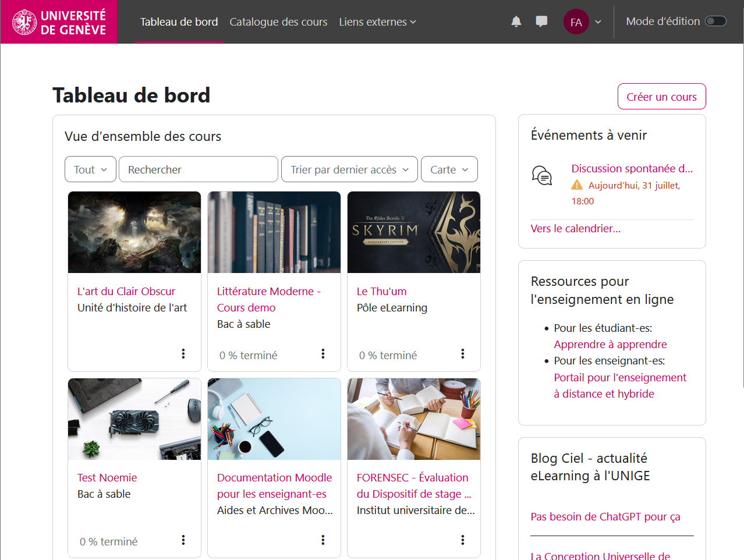Screen dimensions: 744x560
Task: Click 0 % terminé under Test Noemie
Action: (x=108, y=542)
